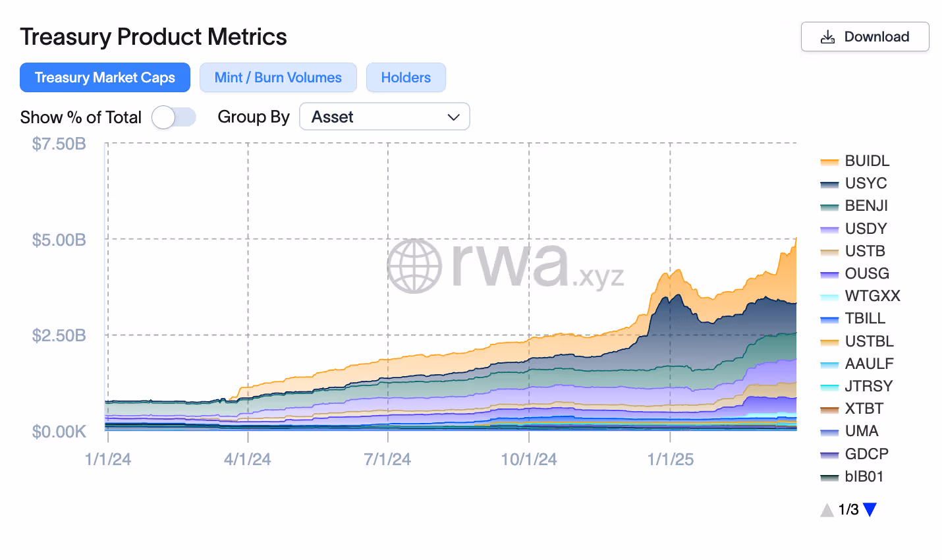The width and height of the screenshot is (942, 560).
Task: Enable the Show % of Total toggle
Action: point(173,117)
